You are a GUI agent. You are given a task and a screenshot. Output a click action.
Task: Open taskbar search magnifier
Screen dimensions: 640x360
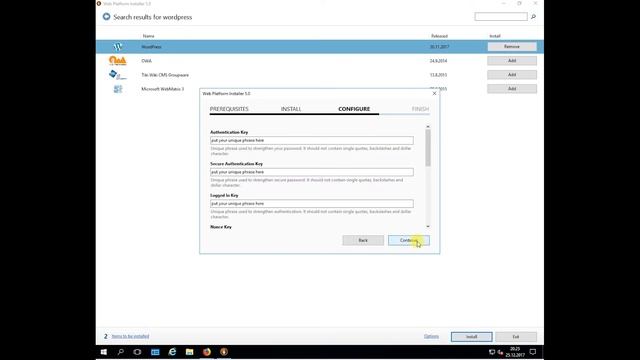pos(120,352)
